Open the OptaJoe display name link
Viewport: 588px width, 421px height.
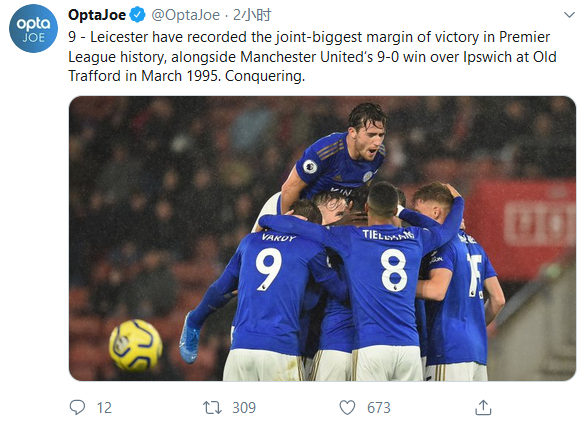tap(97, 15)
